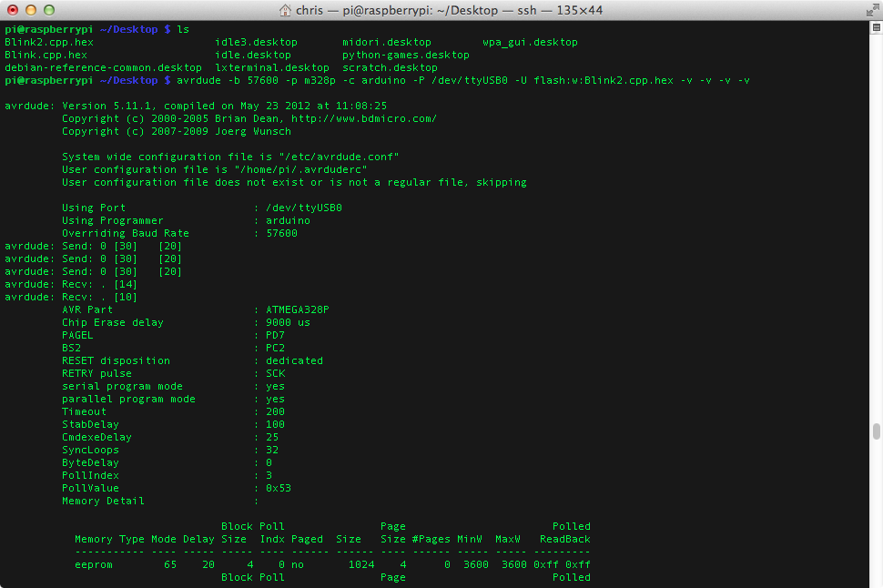Click the green zoom traffic-light button

click(49, 11)
